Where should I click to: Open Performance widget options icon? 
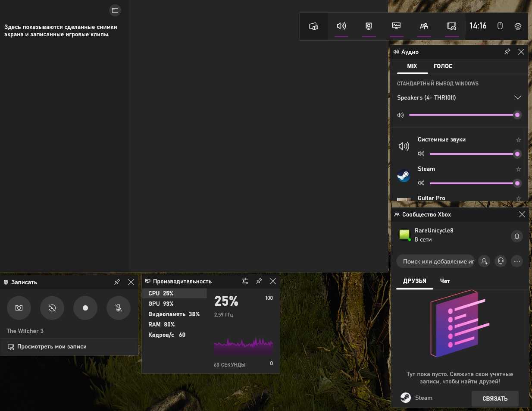click(245, 281)
